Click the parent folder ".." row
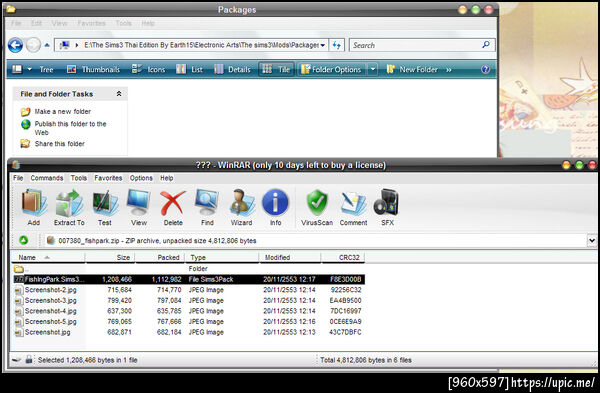 coord(189,269)
